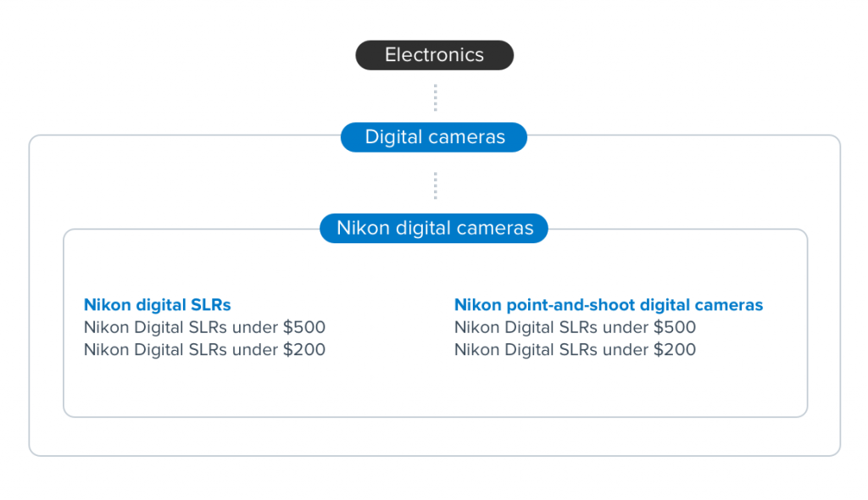Click the dark Electronics category pill
Viewport: 868px width, 500px height.
(x=435, y=55)
